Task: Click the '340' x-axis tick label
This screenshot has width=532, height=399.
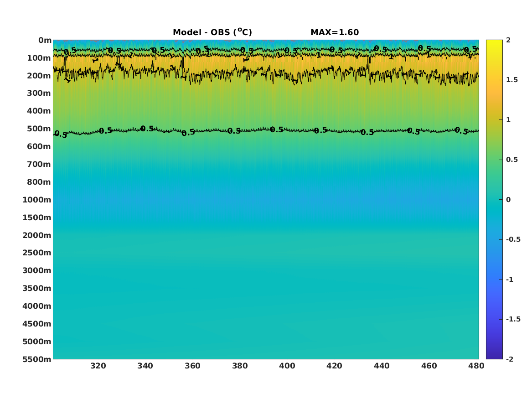Action: 145,366
